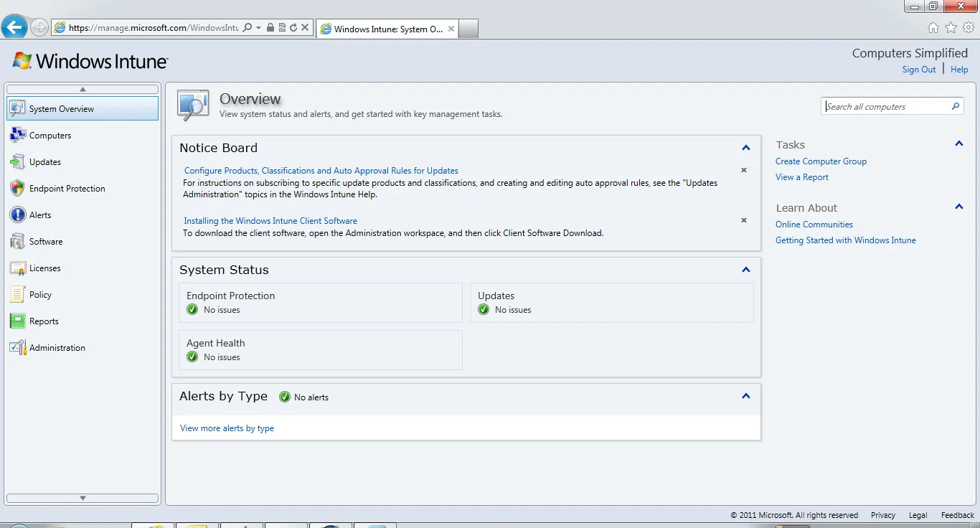Click the browser Forward arrow button
This screenshot has width=980, height=528.
tap(39, 27)
